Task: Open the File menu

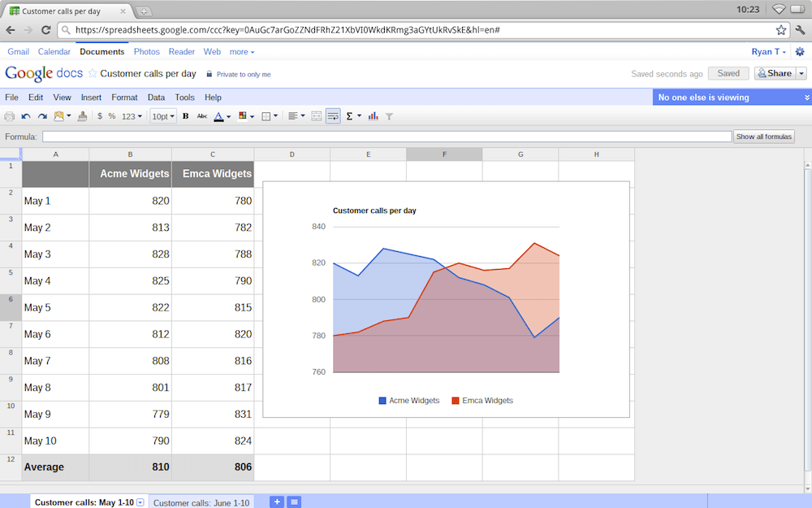Action: click(11, 98)
